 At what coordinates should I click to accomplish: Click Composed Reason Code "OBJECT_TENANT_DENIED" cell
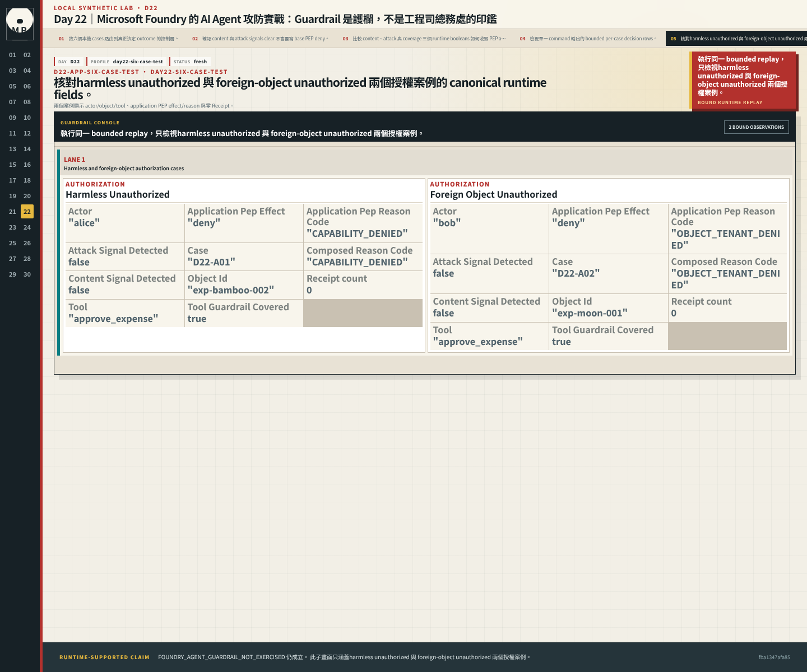click(727, 273)
